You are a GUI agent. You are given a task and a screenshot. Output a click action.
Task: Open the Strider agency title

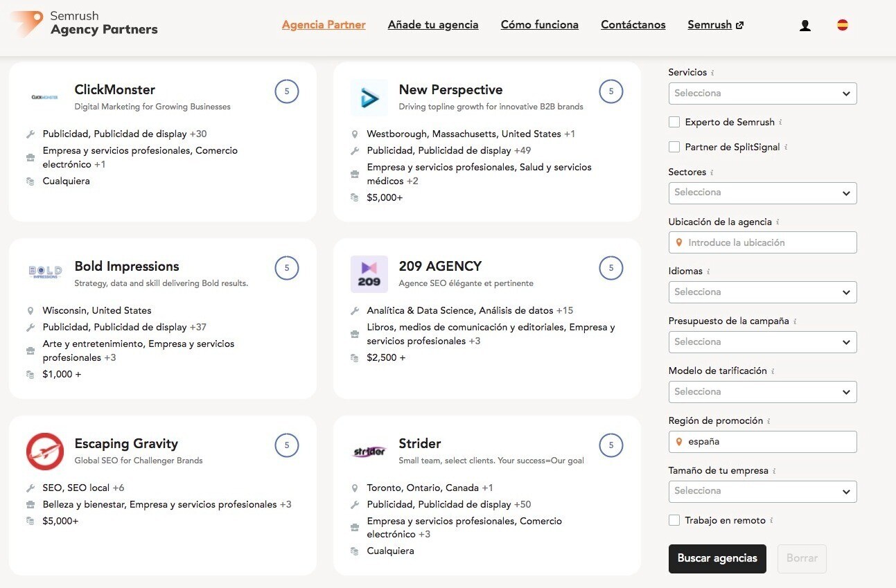420,444
